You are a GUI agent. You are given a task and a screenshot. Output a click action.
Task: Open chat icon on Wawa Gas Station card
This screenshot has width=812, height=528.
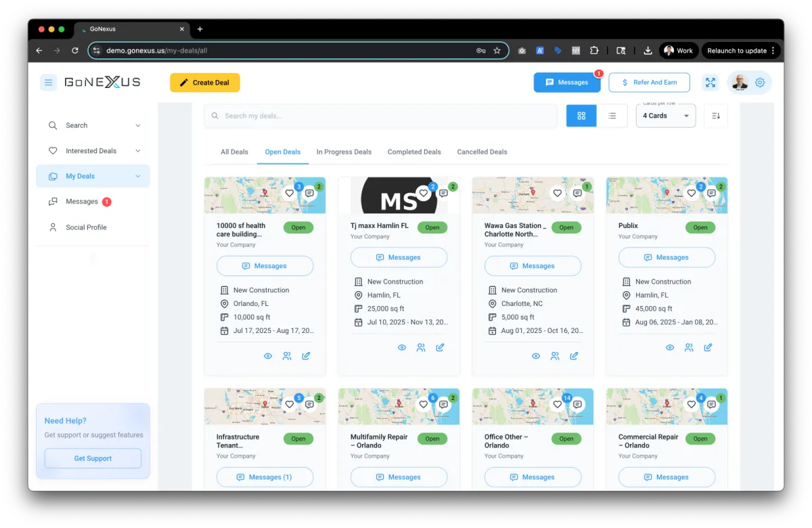coord(578,193)
